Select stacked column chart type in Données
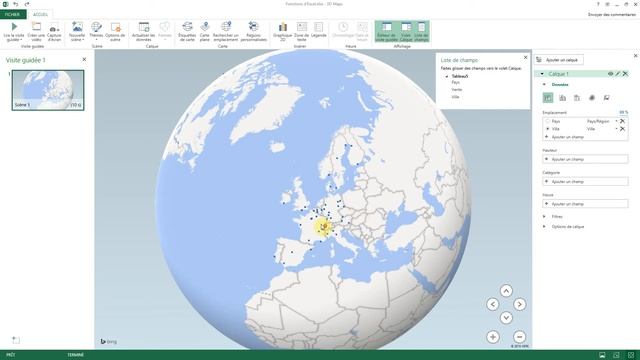 tap(548, 98)
